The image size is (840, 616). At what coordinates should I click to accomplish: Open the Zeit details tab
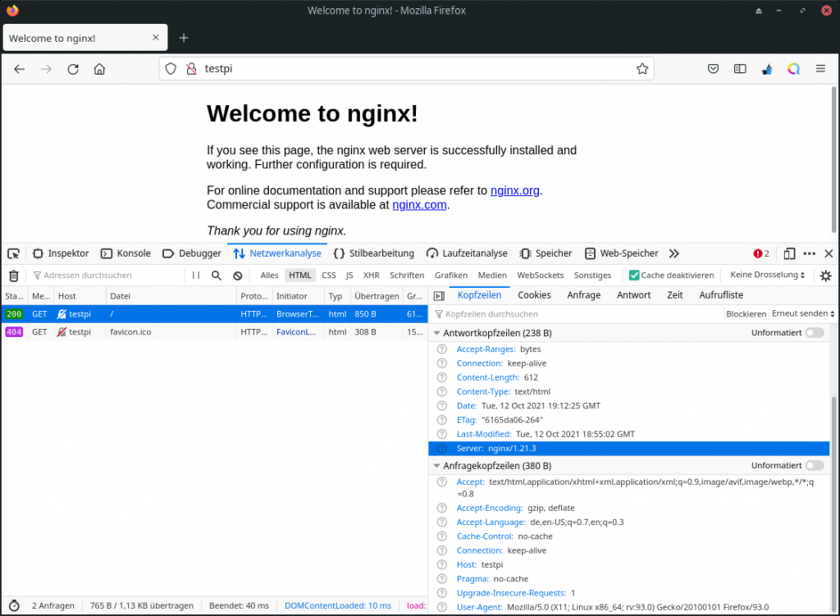pyautogui.click(x=675, y=295)
